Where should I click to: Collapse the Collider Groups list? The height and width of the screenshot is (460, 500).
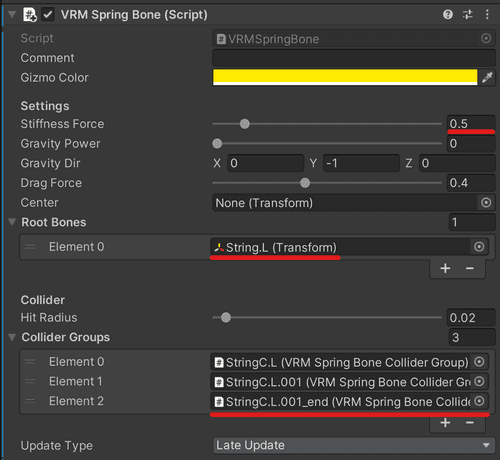[x=12, y=337]
